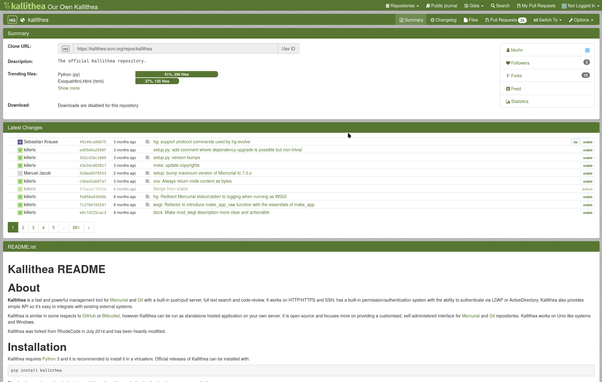This screenshot has width=602, height=382.
Task: Click bkuhn's avatar in the sidebar
Action: pos(587,50)
